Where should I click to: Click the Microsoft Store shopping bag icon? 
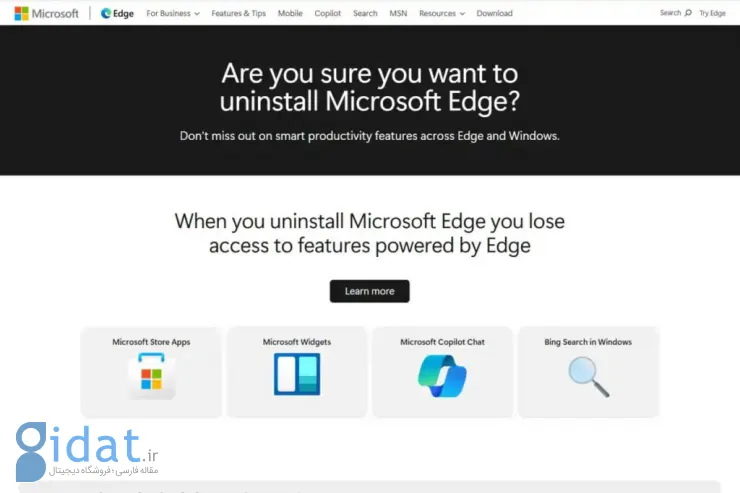coord(151,376)
